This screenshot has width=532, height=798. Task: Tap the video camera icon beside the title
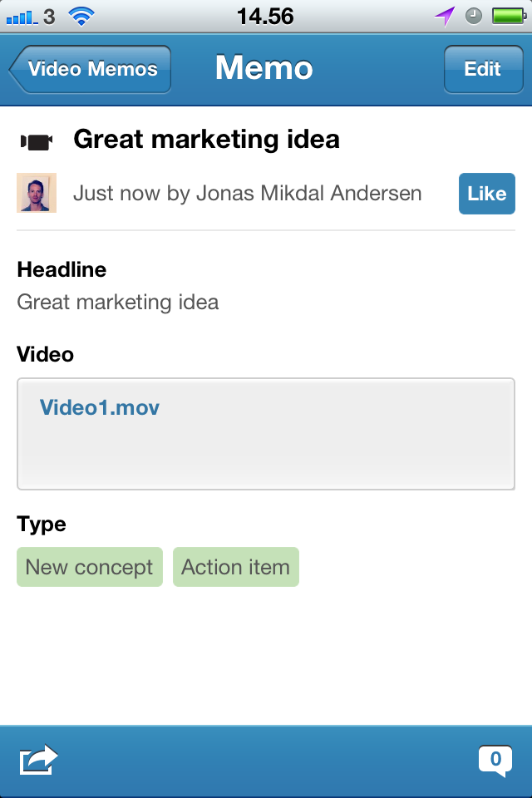(37, 141)
